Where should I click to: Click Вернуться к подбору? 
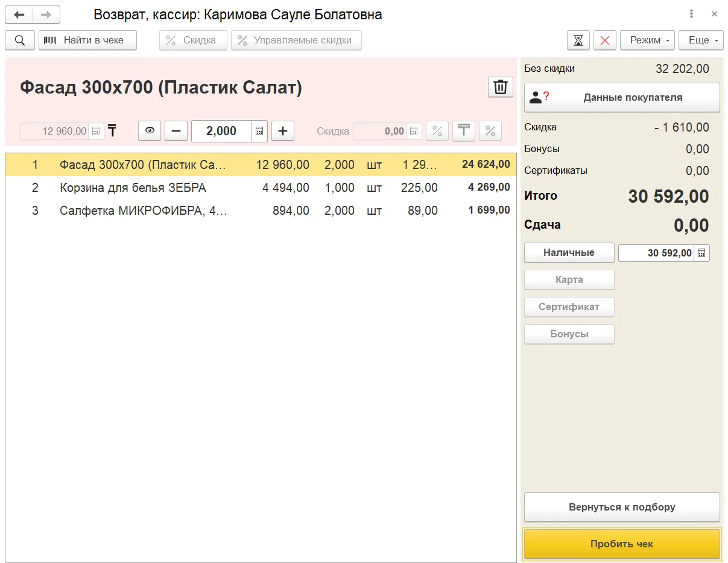coord(622,507)
